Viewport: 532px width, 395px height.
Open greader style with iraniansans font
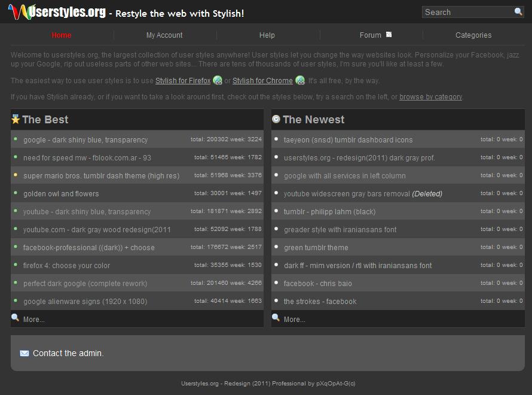340,230
